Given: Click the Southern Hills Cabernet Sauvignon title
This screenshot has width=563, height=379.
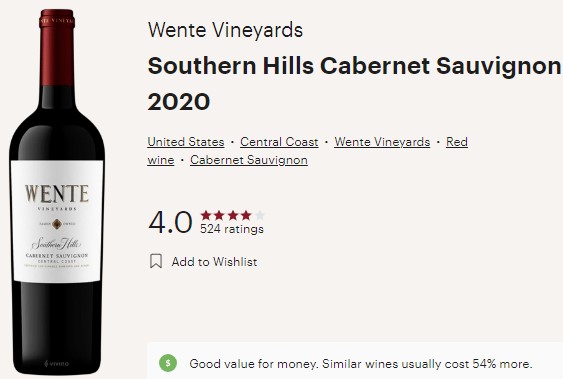Looking at the screenshot, I should 354,66.
